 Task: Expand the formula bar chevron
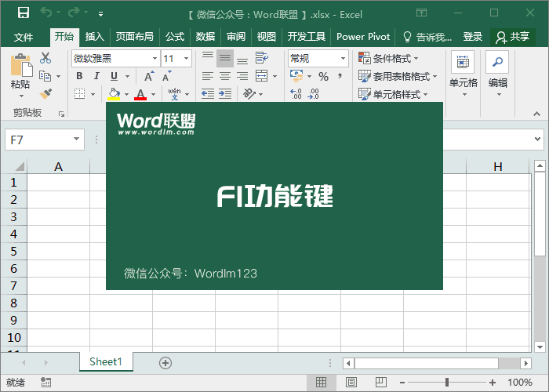coord(537,139)
